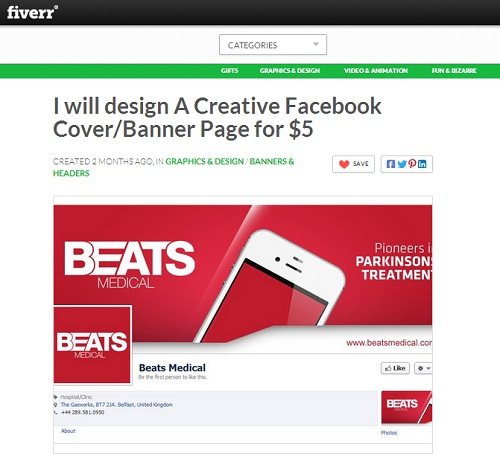
Task: Expand the Categories dropdown
Action: tap(273, 45)
